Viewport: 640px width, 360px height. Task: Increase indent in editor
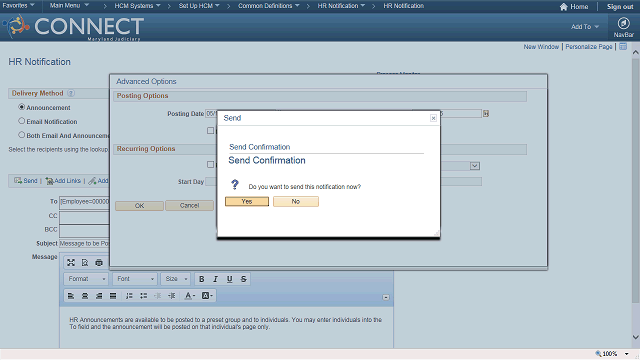[171, 296]
